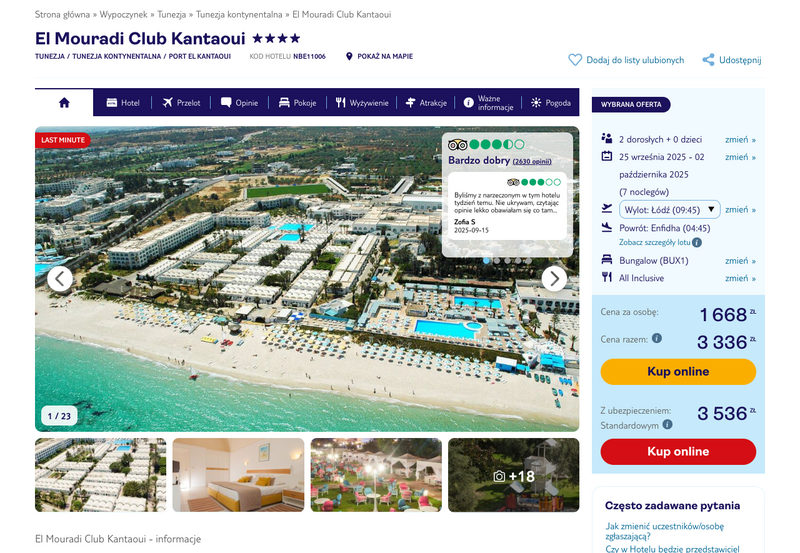This screenshot has height=553, width=800.
Task: Click the yellow Kup online button
Action: 678,371
